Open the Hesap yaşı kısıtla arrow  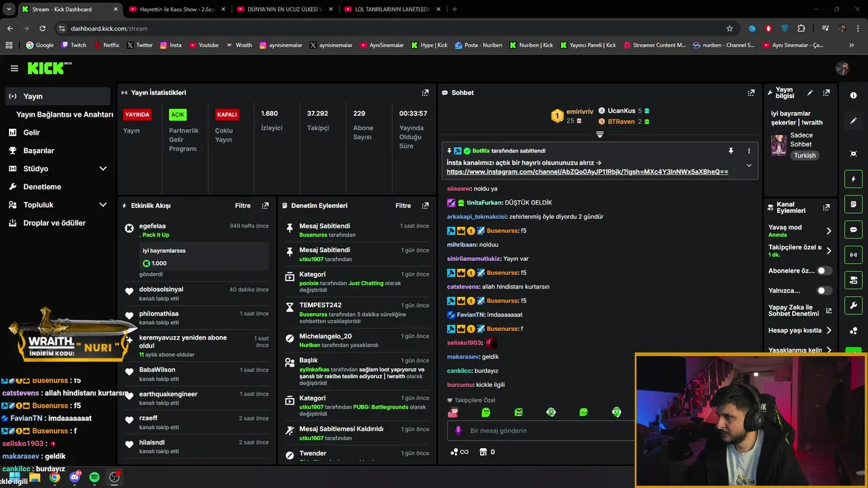tap(829, 331)
